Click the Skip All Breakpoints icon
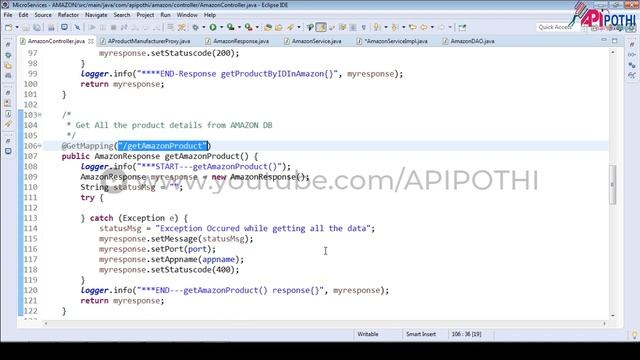The height and width of the screenshot is (360, 640). click(x=77, y=27)
